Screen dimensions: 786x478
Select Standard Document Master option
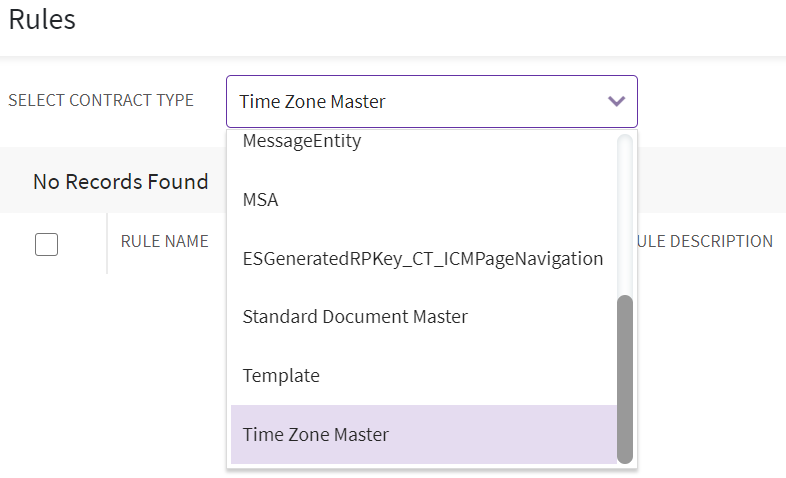coord(355,317)
